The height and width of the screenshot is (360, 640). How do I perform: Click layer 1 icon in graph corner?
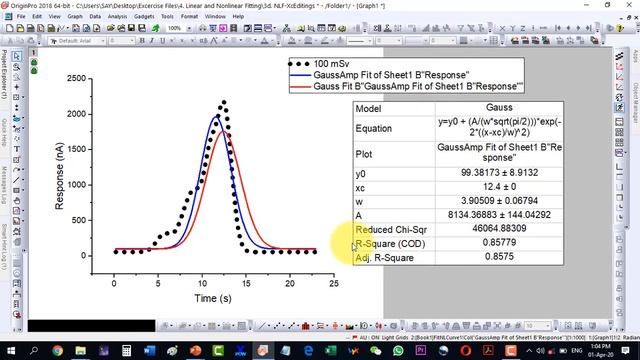point(34,53)
